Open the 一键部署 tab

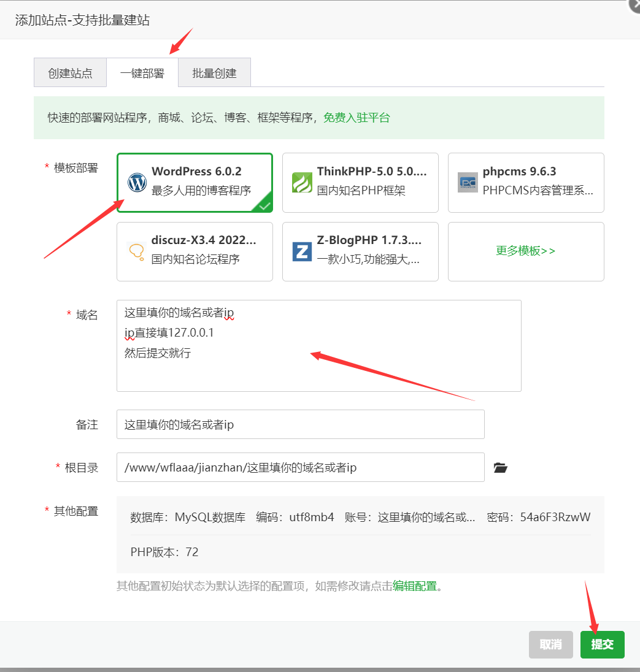click(x=142, y=73)
